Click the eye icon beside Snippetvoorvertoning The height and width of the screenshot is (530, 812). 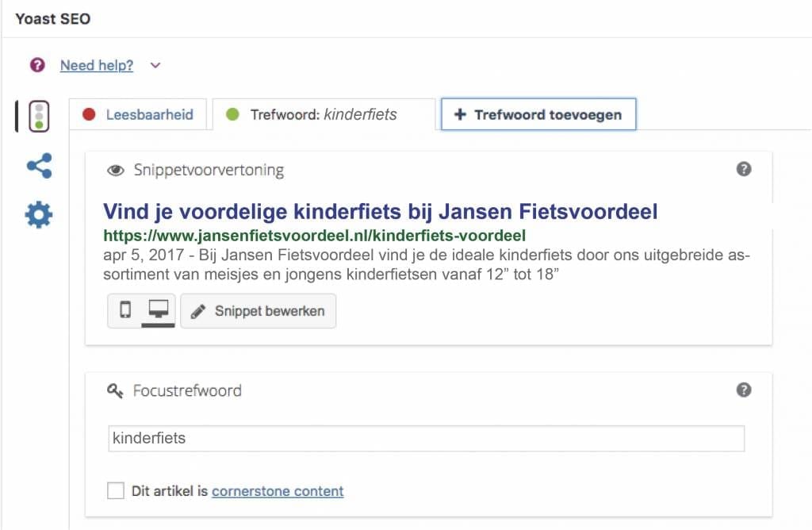(x=116, y=171)
